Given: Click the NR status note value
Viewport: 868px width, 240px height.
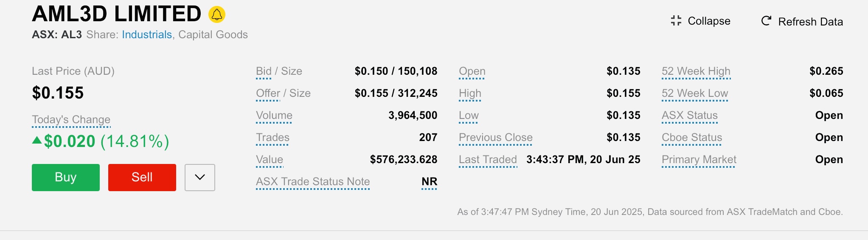Looking at the screenshot, I should tap(429, 182).
